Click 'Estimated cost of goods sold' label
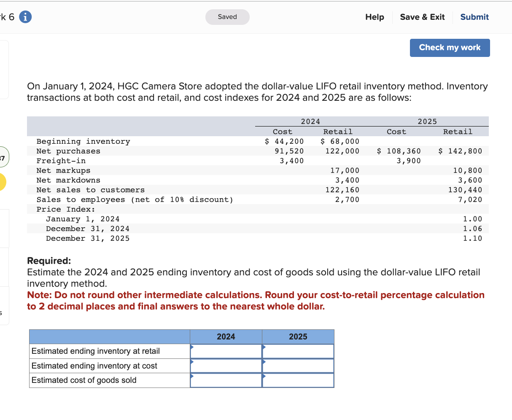This screenshot has height=420, width=512. pos(84,380)
